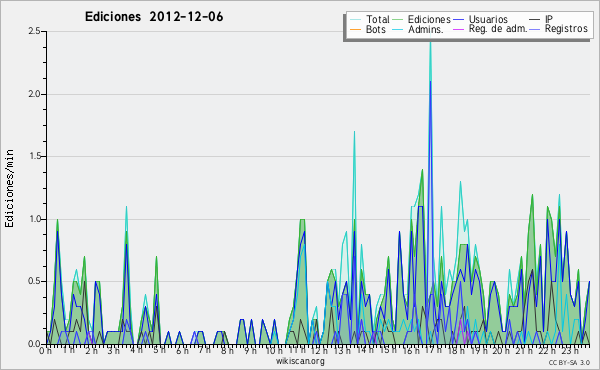Screen dimensions: 600x370
Task: Click the '8 h' x-axis label
Action: click(227, 350)
